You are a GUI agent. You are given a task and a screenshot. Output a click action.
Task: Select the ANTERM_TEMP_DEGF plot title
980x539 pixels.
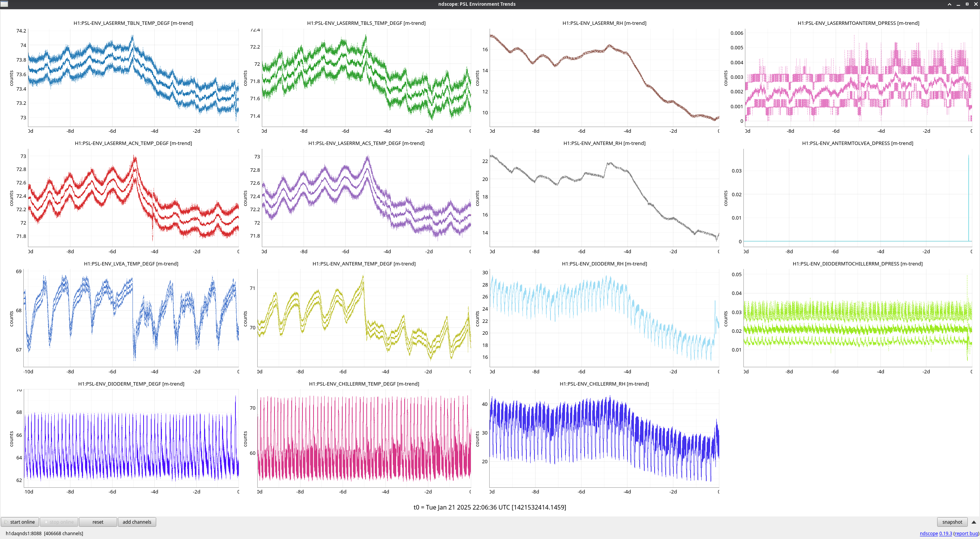click(364, 264)
